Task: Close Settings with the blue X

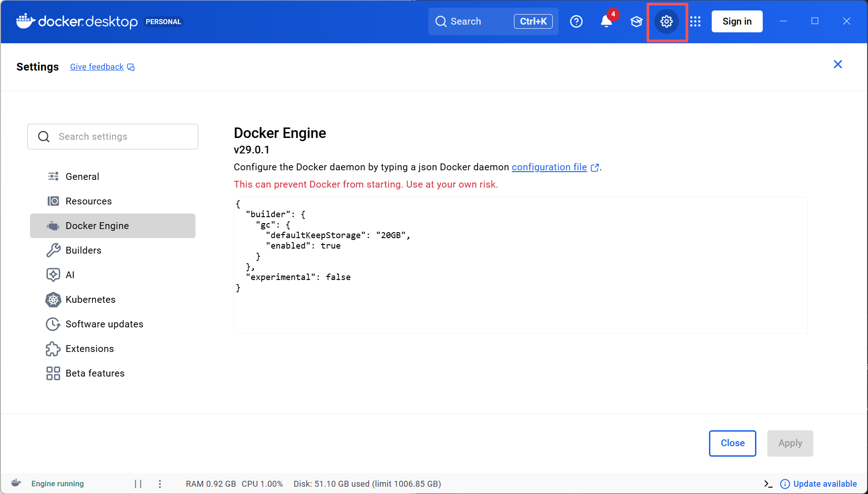Action: pyautogui.click(x=837, y=64)
